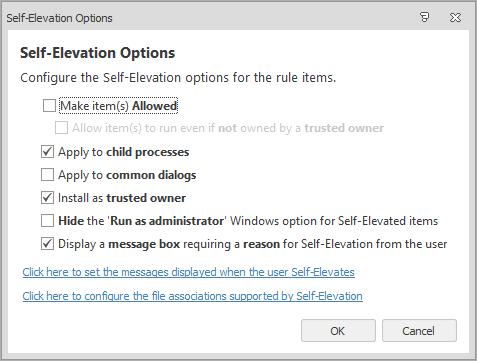This screenshot has height=361, width=477.
Task: Uncheck Apply to child processes box
Action: (x=47, y=152)
